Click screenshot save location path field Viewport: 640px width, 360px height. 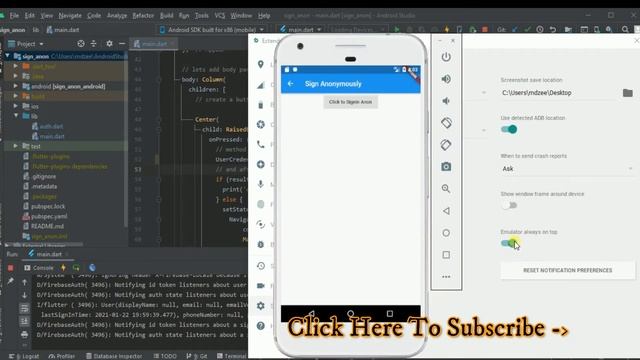[x=558, y=93]
